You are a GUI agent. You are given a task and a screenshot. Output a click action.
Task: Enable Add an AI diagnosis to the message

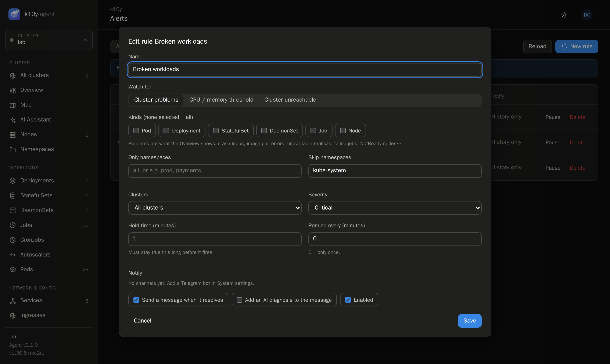click(x=239, y=300)
